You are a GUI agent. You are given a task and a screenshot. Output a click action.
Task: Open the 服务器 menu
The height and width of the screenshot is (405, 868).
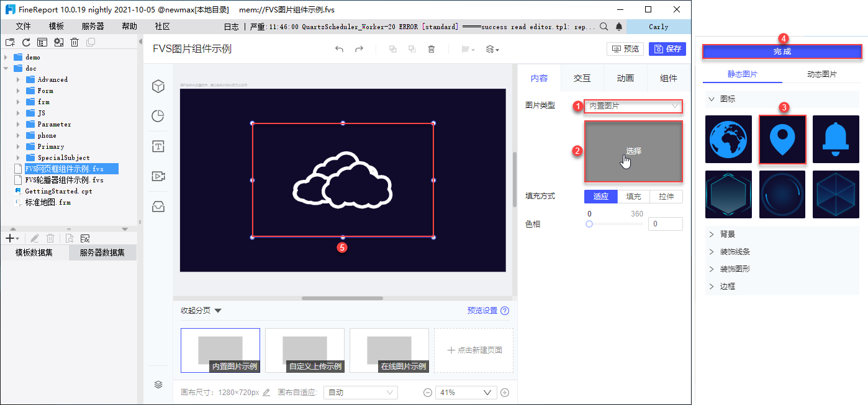[x=93, y=27]
